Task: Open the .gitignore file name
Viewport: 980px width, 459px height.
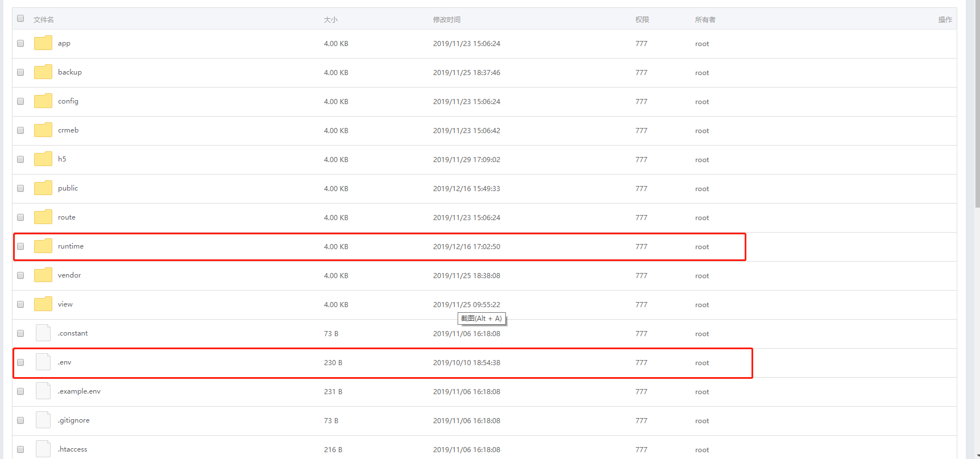Action: [x=74, y=420]
